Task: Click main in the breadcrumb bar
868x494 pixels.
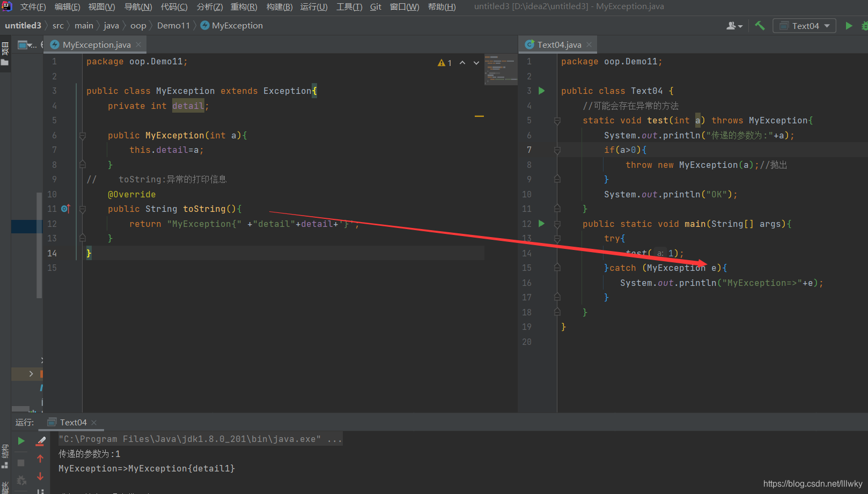Action: 84,25
